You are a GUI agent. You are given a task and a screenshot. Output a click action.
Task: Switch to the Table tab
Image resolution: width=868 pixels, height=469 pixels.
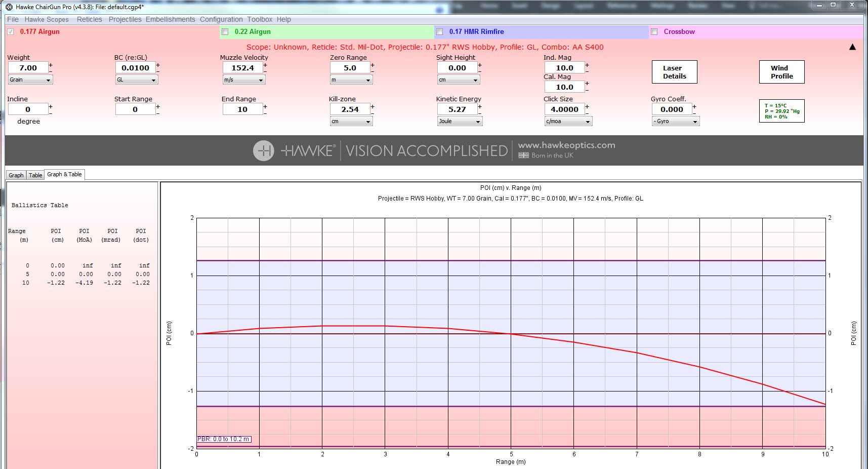point(35,175)
